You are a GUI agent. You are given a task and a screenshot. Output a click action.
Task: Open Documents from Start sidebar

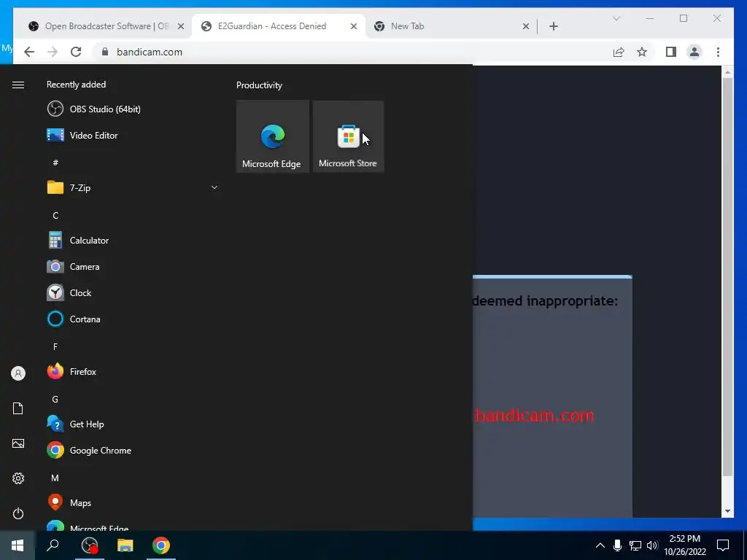click(x=18, y=408)
